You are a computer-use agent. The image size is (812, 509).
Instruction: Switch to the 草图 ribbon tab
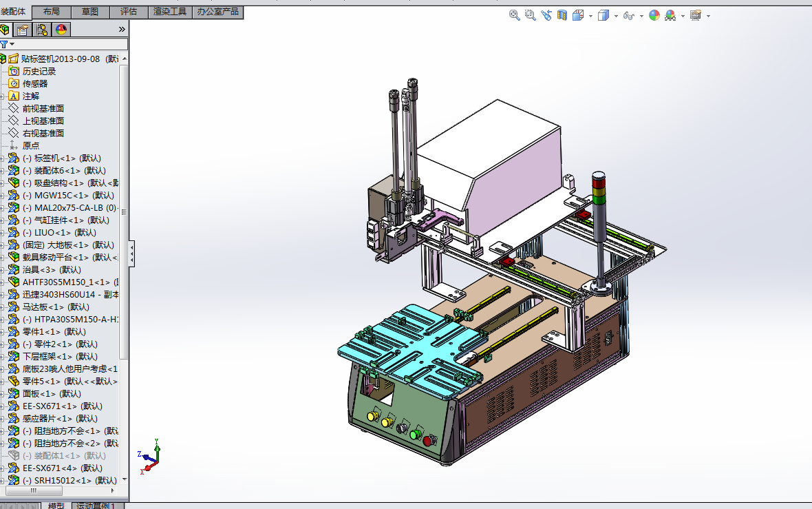coord(90,12)
